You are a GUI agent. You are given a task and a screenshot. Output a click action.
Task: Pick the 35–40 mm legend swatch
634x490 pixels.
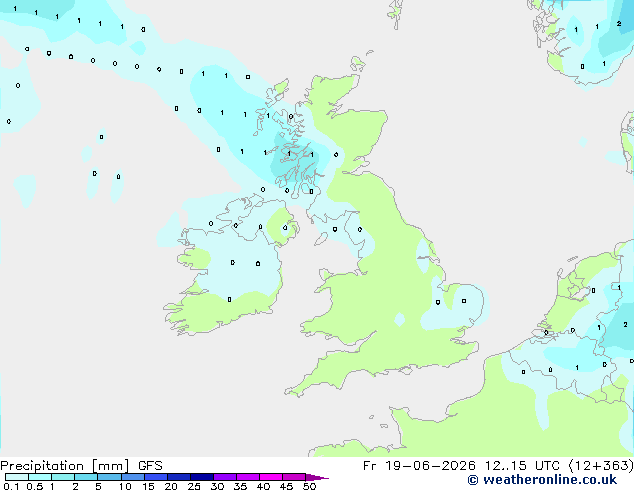coord(247,477)
